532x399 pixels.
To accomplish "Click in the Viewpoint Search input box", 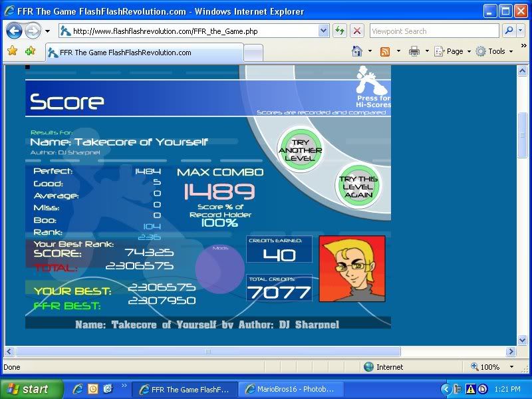I will click(x=432, y=31).
